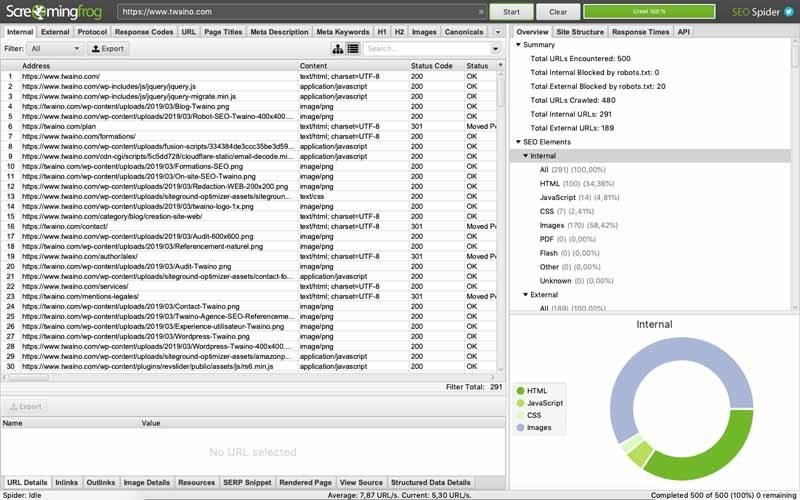Open the tabs overflow dropdown arrow
Viewport: 800px width, 500px height.
(497, 32)
